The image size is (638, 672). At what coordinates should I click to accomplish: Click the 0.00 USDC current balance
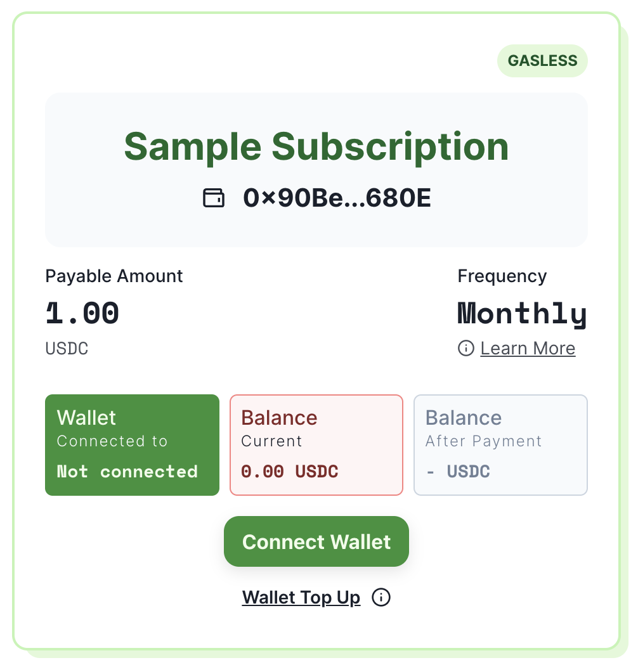pos(290,472)
